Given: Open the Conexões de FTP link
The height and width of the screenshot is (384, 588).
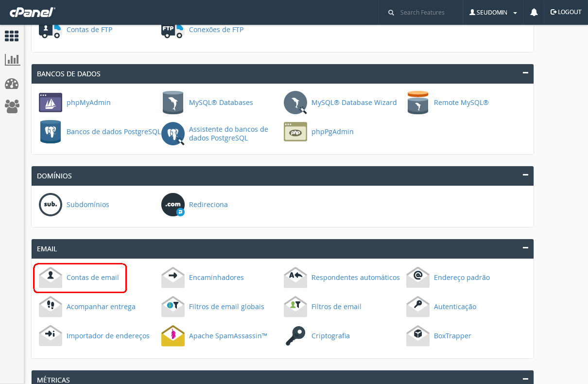Looking at the screenshot, I should tap(216, 30).
